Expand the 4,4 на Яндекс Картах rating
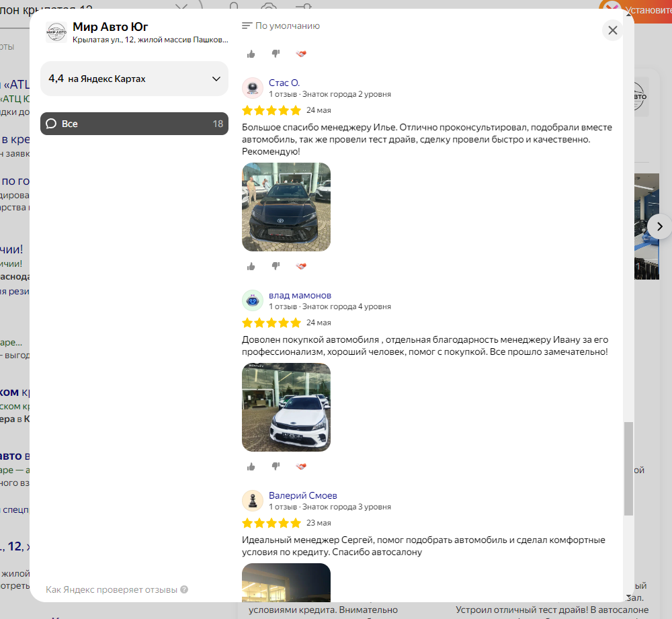This screenshot has height=619, width=672. tap(134, 79)
